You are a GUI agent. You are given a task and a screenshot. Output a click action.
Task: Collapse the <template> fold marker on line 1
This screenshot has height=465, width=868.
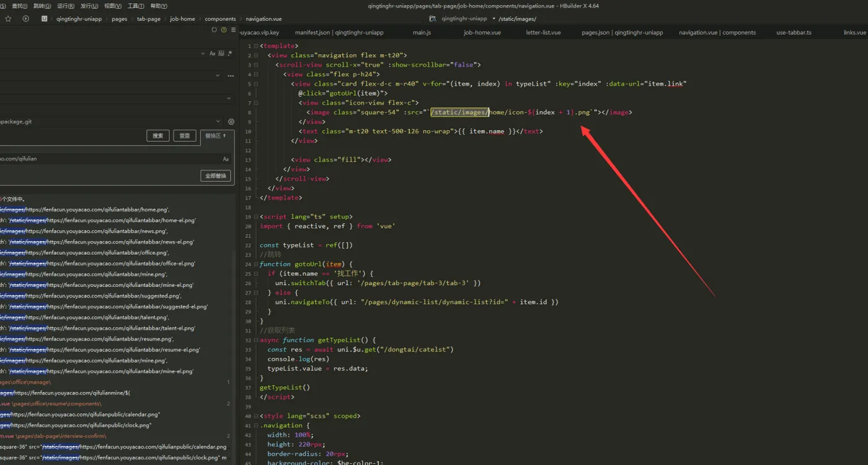coord(257,46)
